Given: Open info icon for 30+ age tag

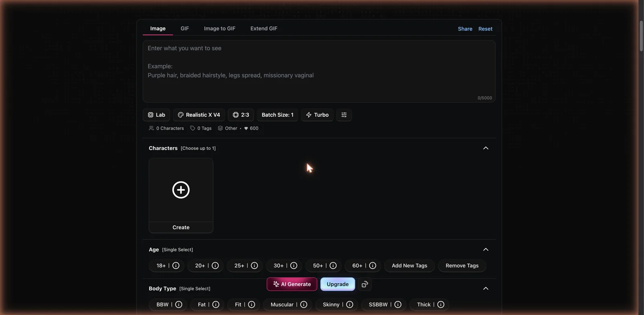Looking at the screenshot, I should coord(294,266).
